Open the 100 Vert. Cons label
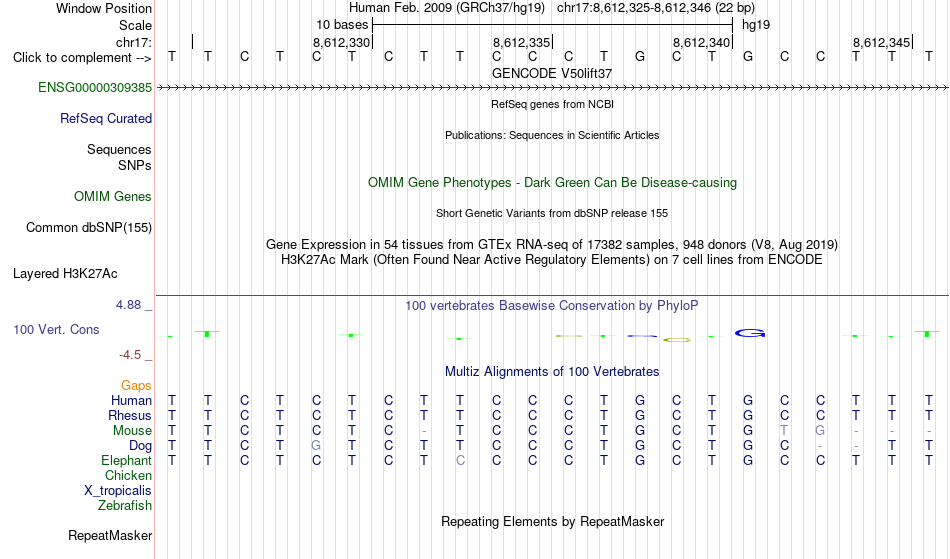The image size is (950, 559). pyautogui.click(x=56, y=329)
